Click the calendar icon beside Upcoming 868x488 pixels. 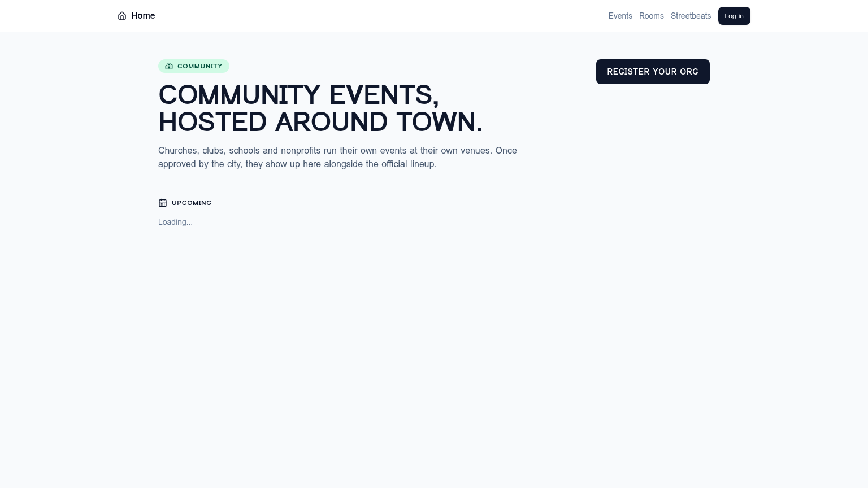click(x=163, y=203)
